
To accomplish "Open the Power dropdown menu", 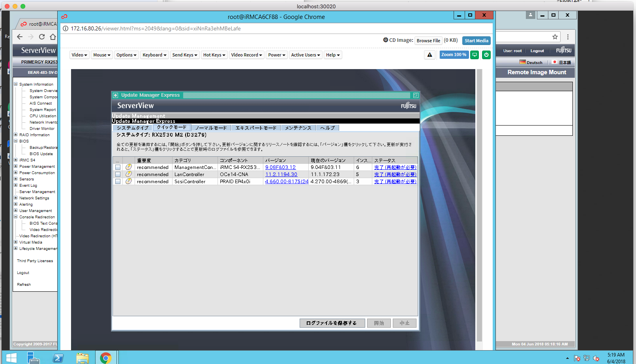I will 277,55.
